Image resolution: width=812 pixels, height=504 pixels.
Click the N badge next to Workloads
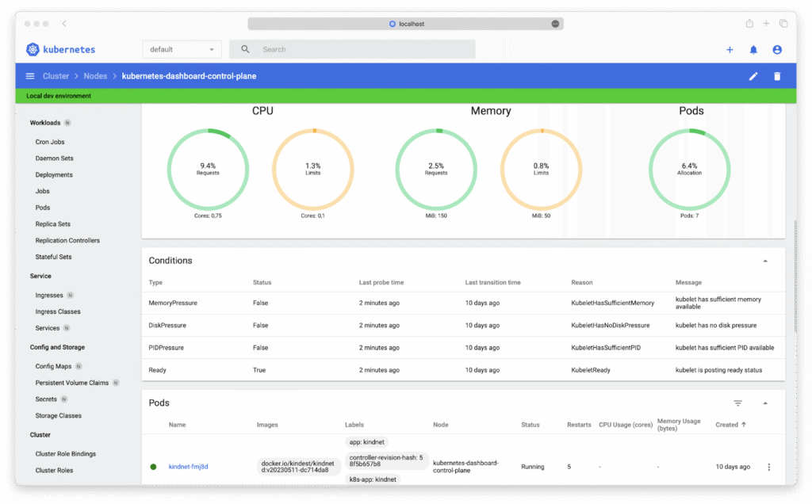tap(67, 123)
